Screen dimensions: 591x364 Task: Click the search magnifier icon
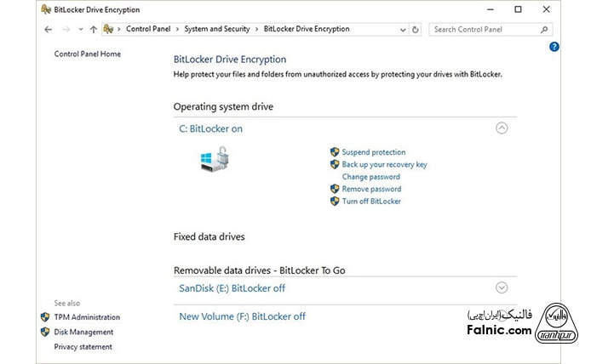[x=545, y=29]
